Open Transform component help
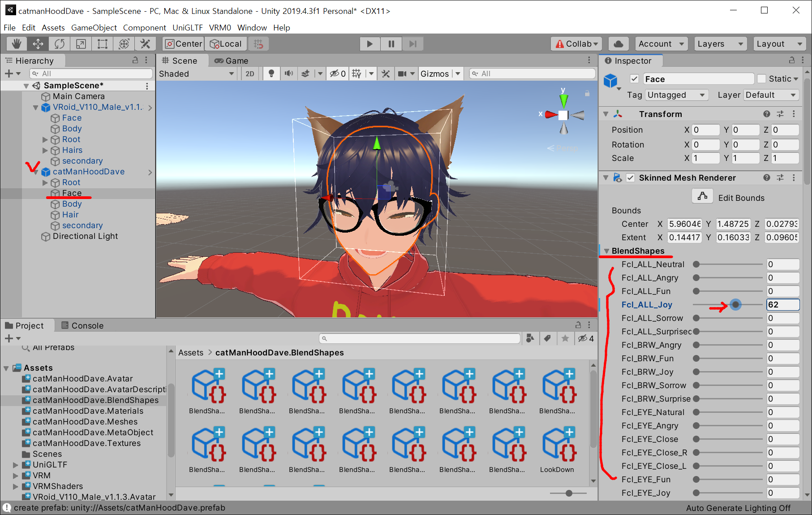The width and height of the screenshot is (812, 515). click(x=767, y=114)
